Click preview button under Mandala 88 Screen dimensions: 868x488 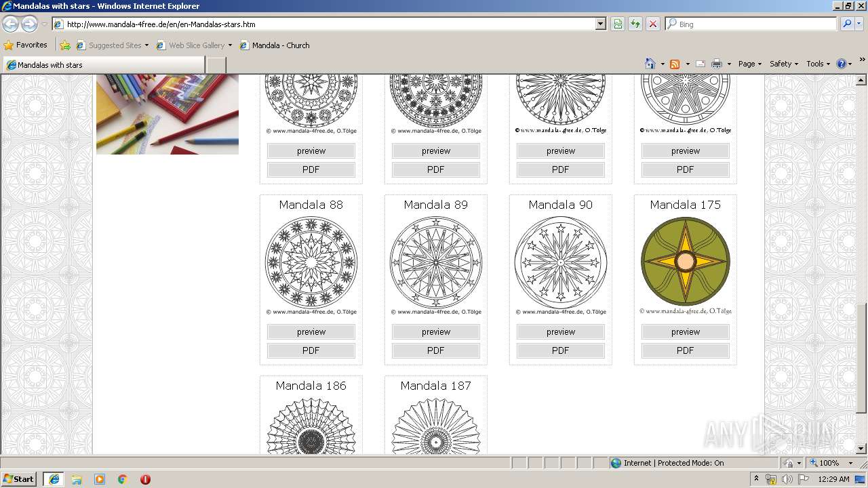pyautogui.click(x=311, y=332)
